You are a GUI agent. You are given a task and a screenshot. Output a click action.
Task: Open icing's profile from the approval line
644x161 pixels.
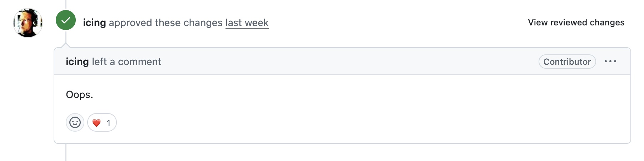[x=94, y=23]
